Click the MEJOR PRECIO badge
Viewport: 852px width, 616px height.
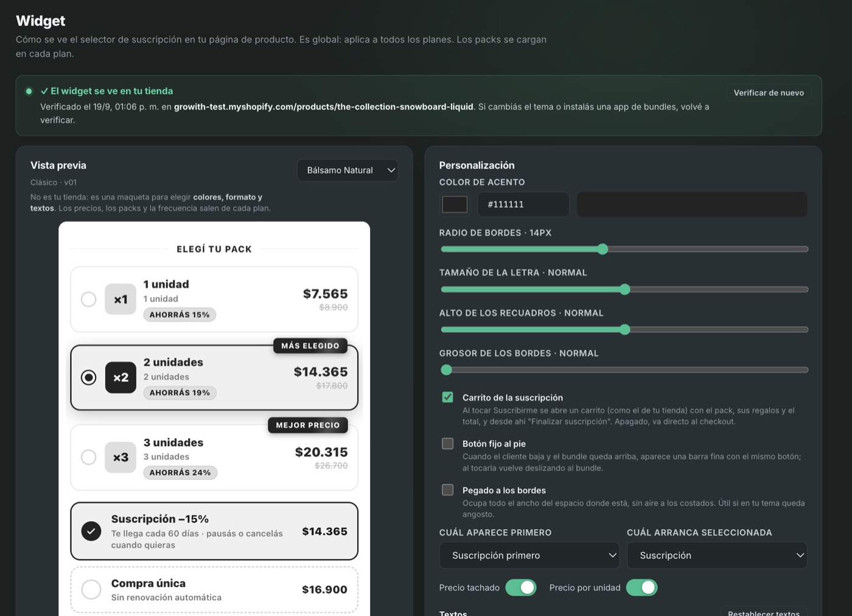(308, 425)
